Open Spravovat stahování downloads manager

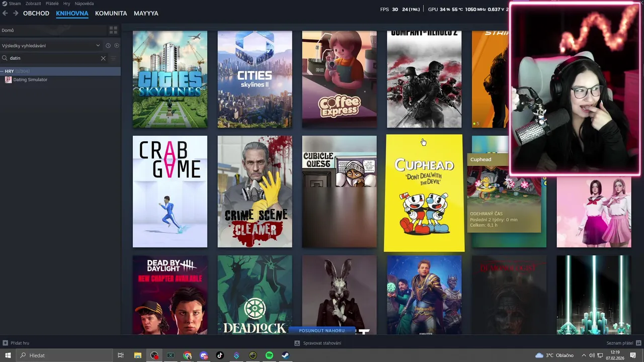click(x=317, y=343)
